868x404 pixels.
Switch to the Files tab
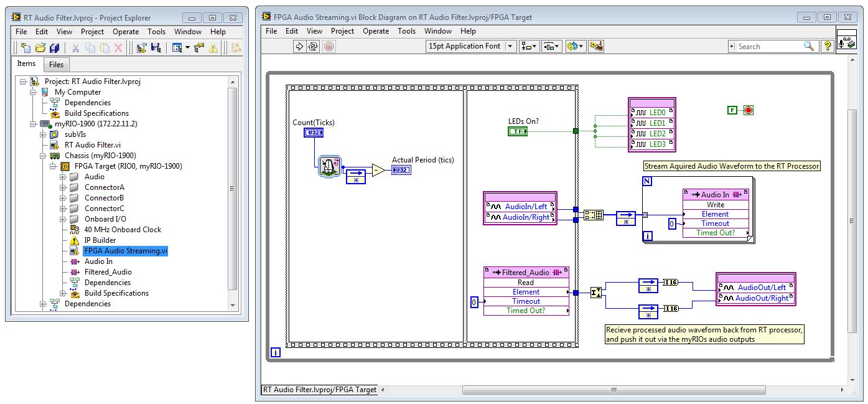56,64
